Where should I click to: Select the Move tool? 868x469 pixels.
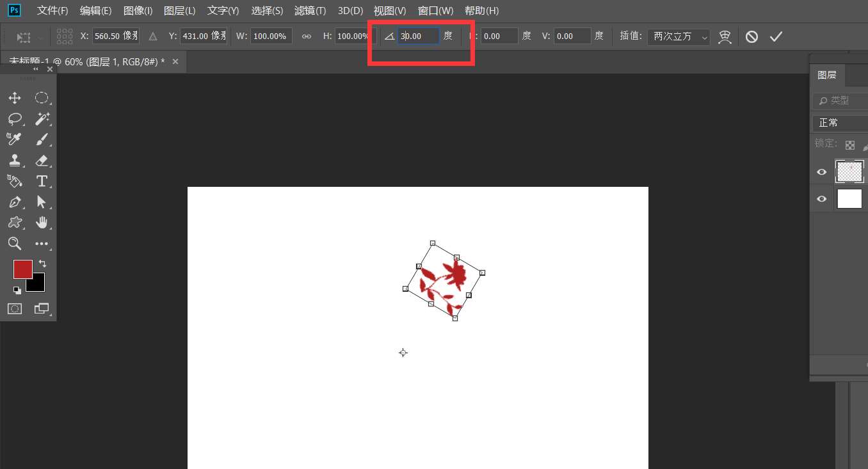coord(15,97)
